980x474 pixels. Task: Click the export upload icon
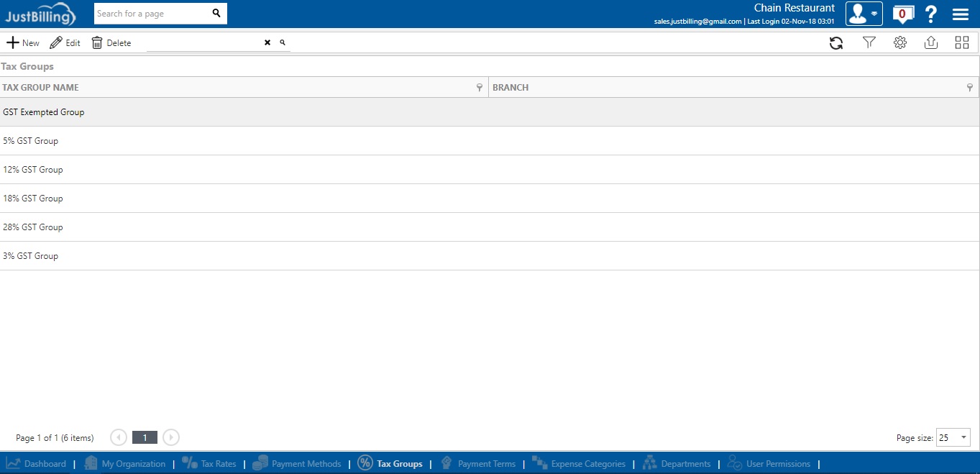930,43
